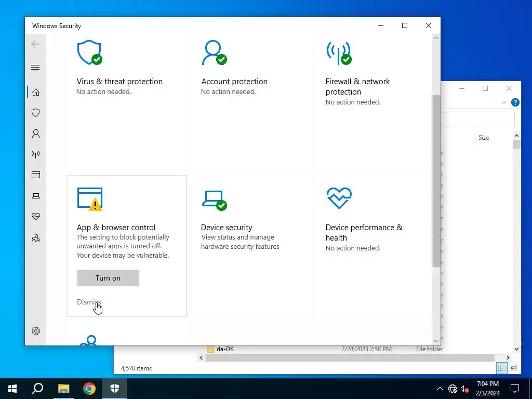
Task: Open the Action Center notifications icon
Action: [515, 389]
